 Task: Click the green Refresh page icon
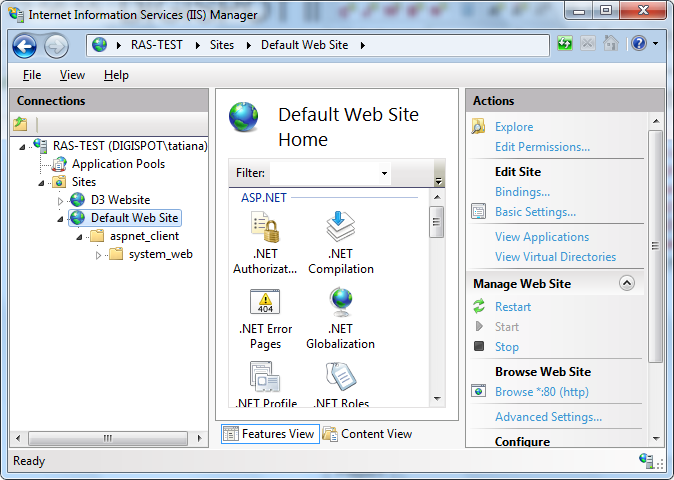(564, 44)
